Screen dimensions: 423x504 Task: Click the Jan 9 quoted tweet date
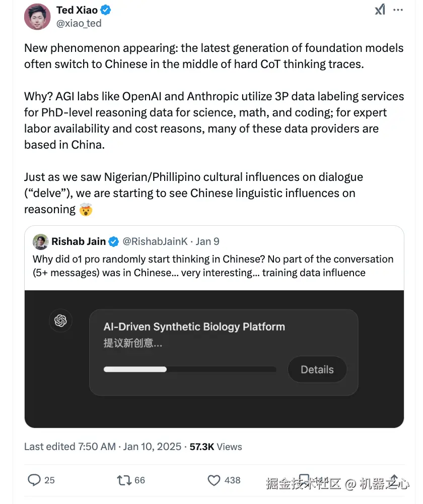tap(207, 241)
